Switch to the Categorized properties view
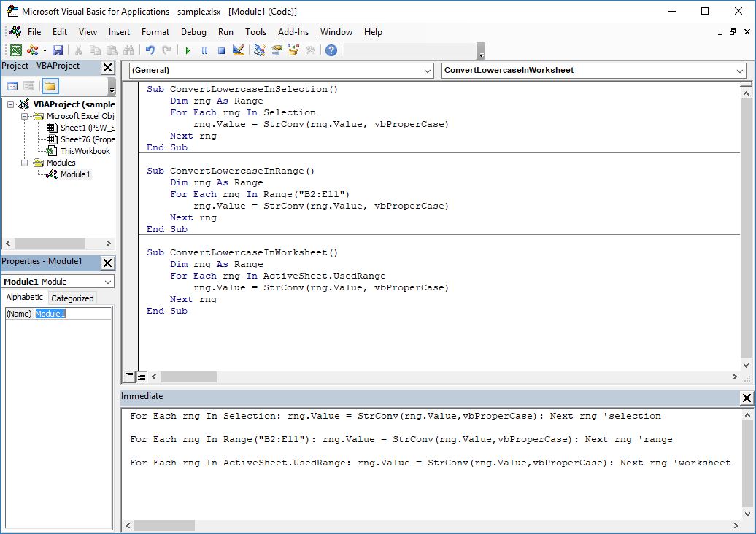 click(x=72, y=298)
